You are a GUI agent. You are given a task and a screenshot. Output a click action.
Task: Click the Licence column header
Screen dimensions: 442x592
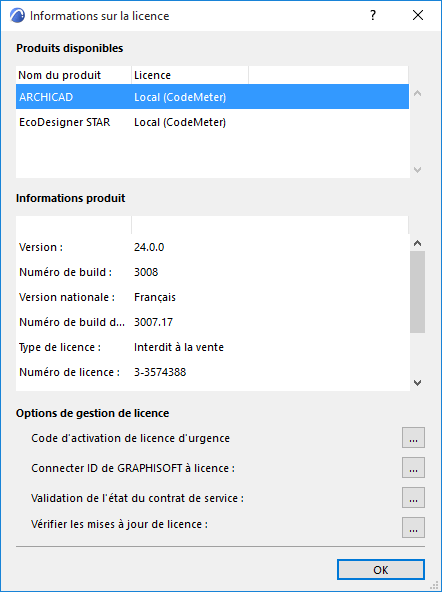pos(190,75)
